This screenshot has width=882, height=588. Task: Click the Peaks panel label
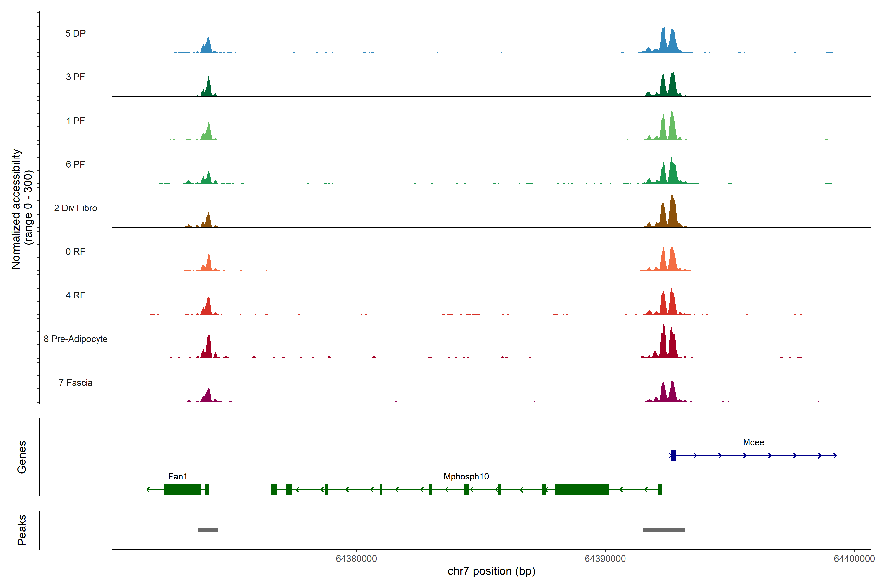(22, 530)
